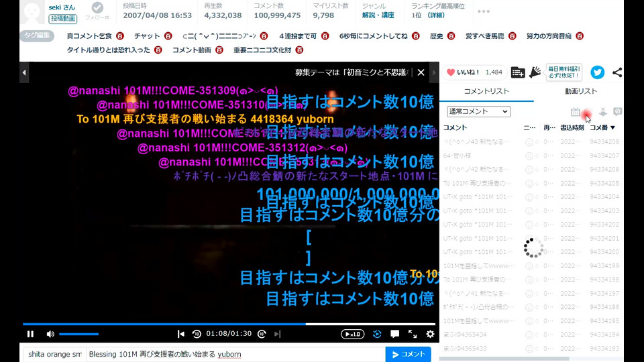
Task: Toggle comment display speech bubble
Action: [394, 334]
